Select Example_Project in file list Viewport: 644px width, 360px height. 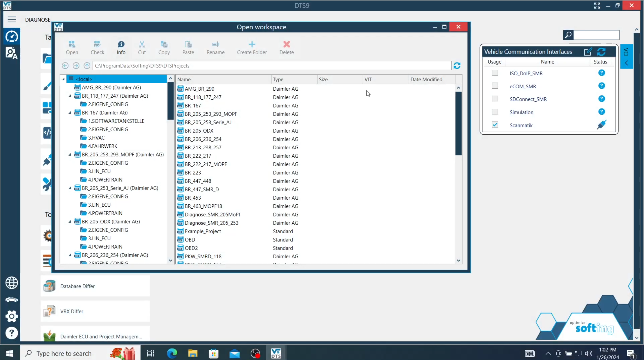click(203, 231)
